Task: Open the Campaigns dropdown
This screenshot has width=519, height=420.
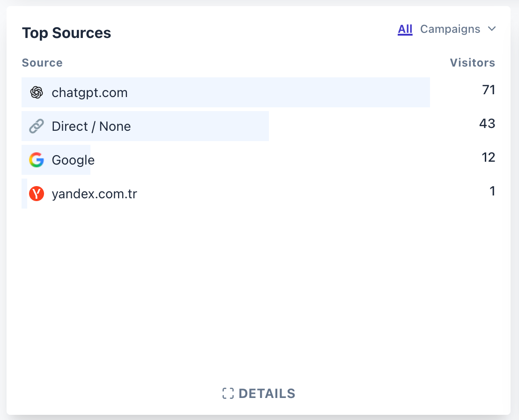Action: tap(450, 29)
